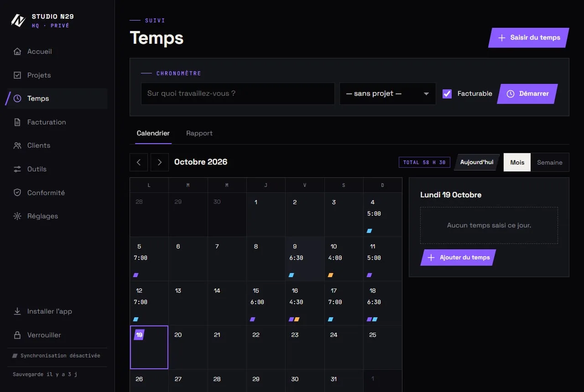Go to previous month with left chevron

(139, 162)
